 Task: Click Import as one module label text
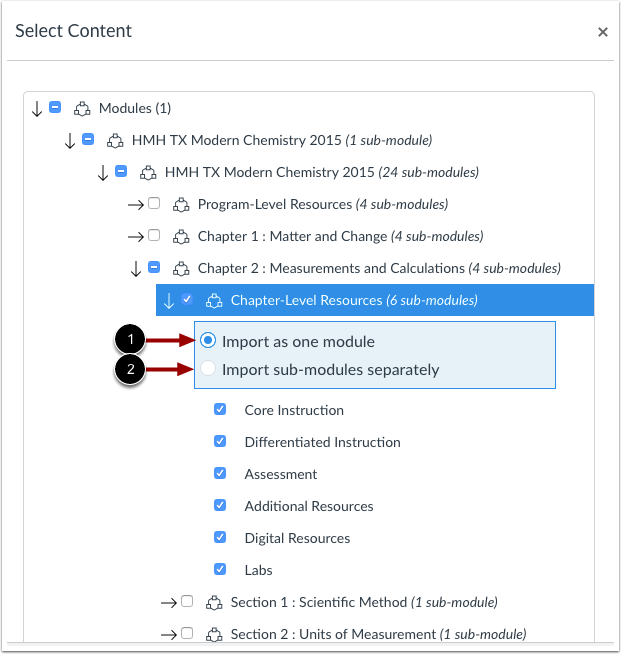(298, 342)
